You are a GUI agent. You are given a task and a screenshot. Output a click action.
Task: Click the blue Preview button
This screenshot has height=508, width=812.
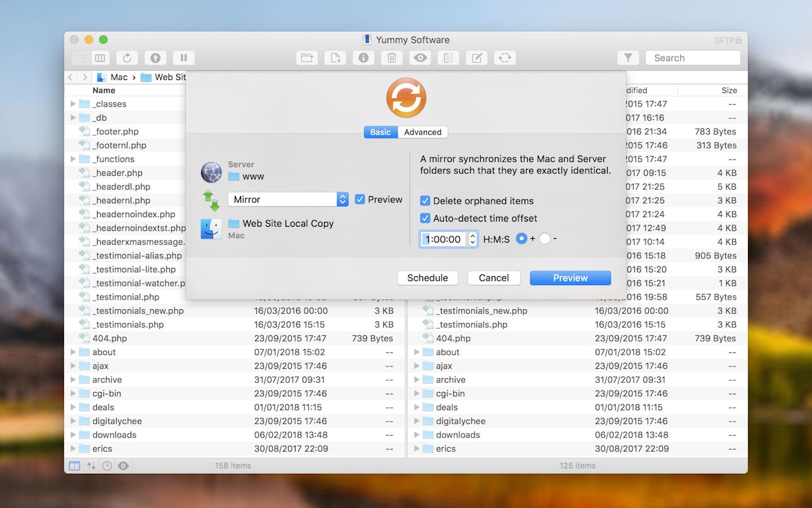click(570, 277)
